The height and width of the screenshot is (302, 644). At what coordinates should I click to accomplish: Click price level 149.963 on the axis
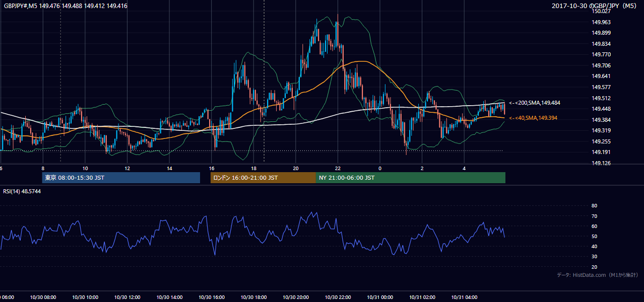point(602,22)
